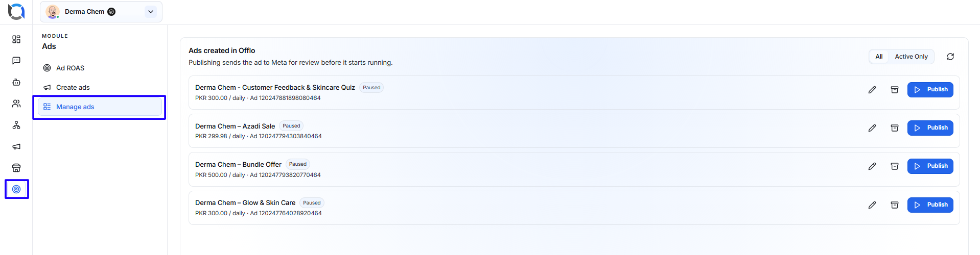
Task: Archive the Customer Feedback & Skincare Quiz ad
Action: [x=895, y=90]
